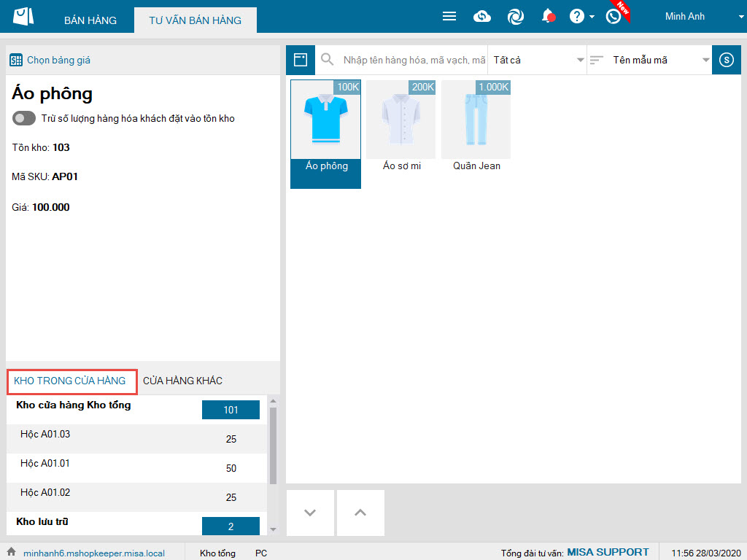The image size is (747, 560).
Task: Click the Kho lưu trữ row
Action: [136, 524]
